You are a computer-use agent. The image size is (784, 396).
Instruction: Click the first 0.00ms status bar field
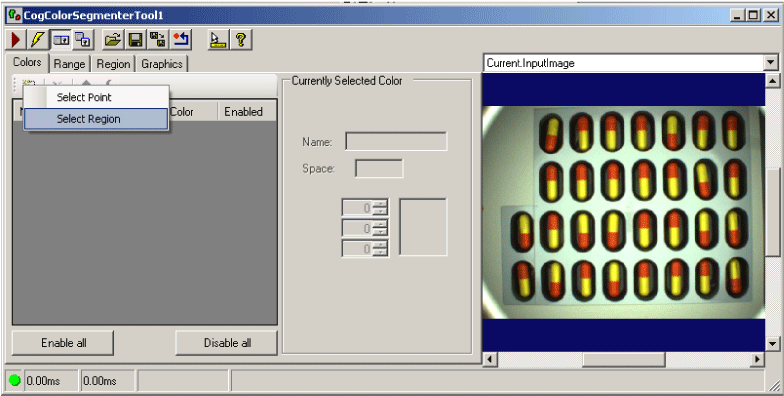point(50,380)
